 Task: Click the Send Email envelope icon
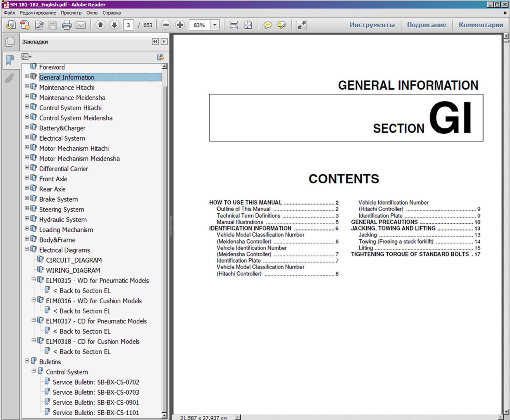pos(81,25)
